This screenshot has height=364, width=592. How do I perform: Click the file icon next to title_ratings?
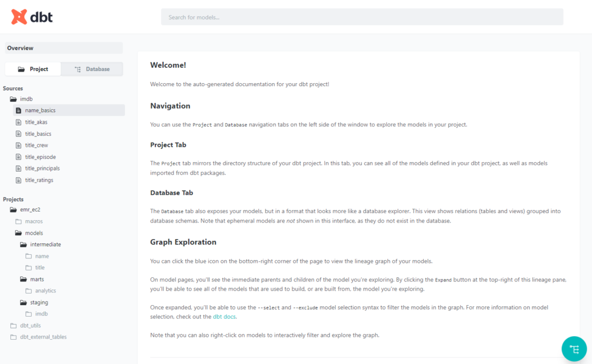coord(20,180)
